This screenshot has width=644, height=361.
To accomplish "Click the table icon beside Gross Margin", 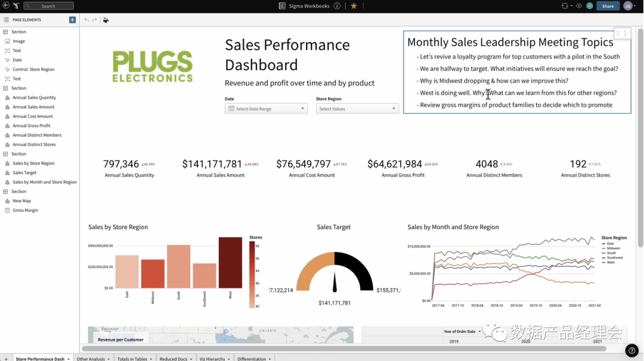I will coord(7,211).
